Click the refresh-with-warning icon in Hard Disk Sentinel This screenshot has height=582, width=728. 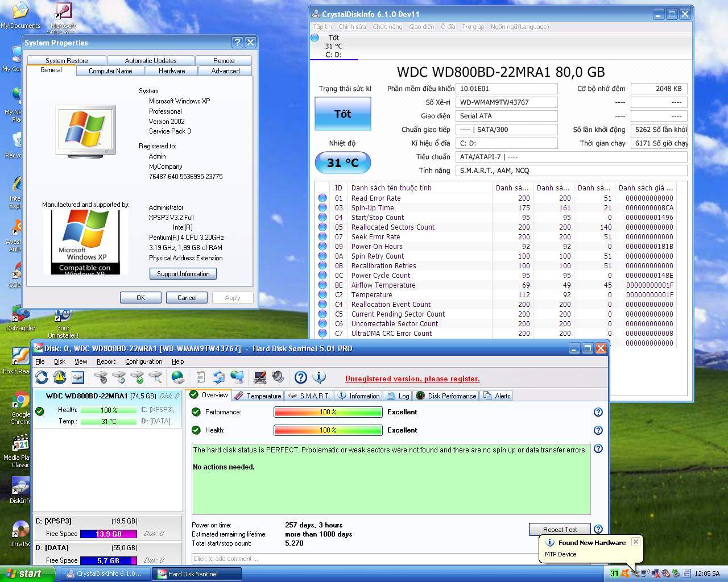coord(60,377)
